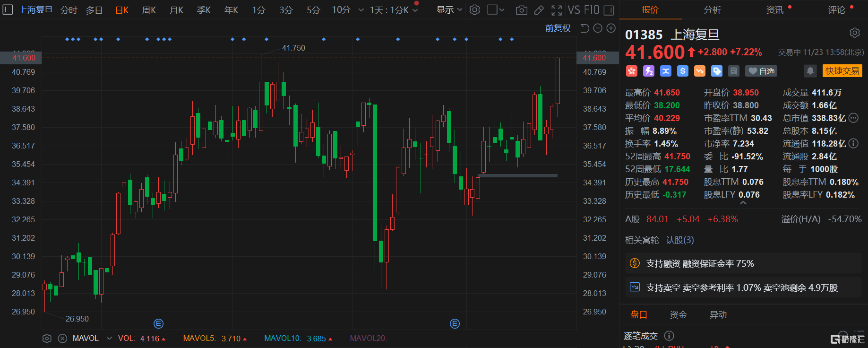Select 10分 ten-minute chart
This screenshot has height=348, width=868.
pyautogui.click(x=341, y=10)
